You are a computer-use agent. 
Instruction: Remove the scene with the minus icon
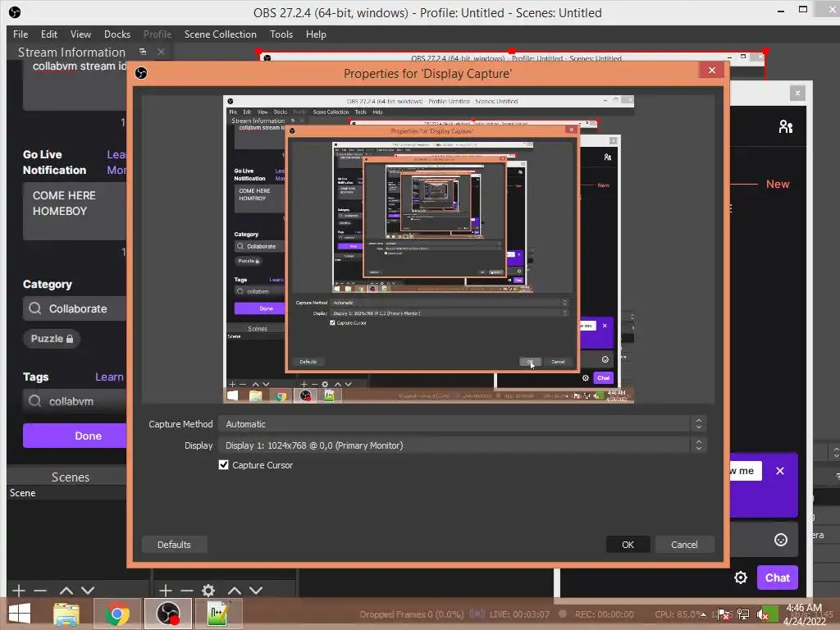[40, 591]
